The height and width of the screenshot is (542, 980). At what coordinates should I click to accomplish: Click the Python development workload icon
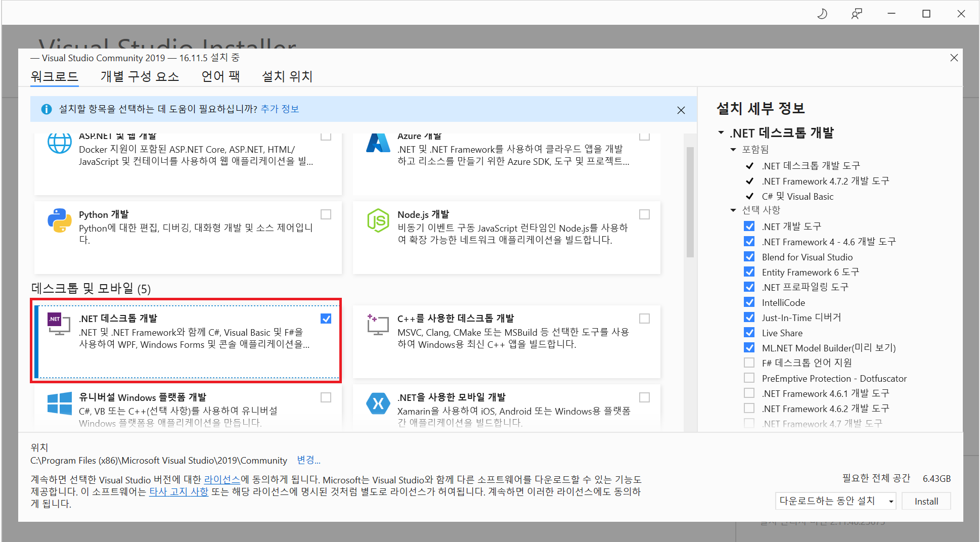coord(60,220)
